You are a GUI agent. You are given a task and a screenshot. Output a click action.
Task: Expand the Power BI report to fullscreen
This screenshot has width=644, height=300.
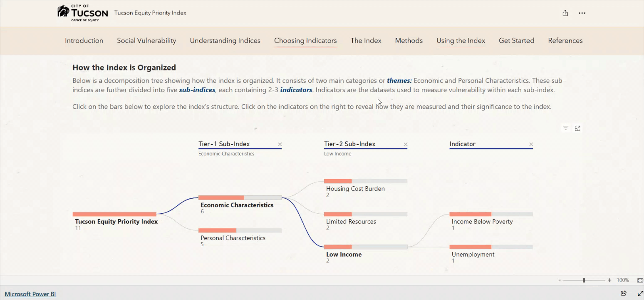[x=640, y=293]
